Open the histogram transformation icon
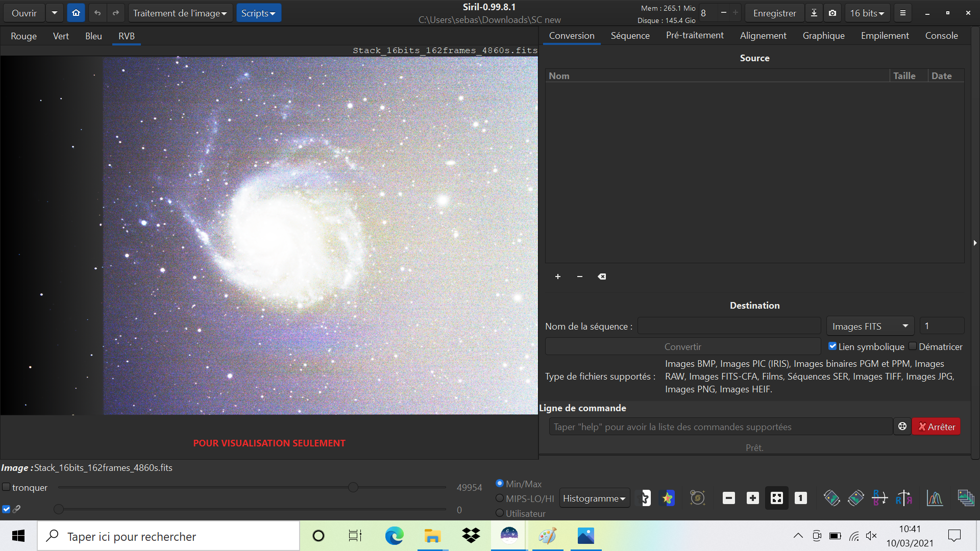 [x=935, y=498]
